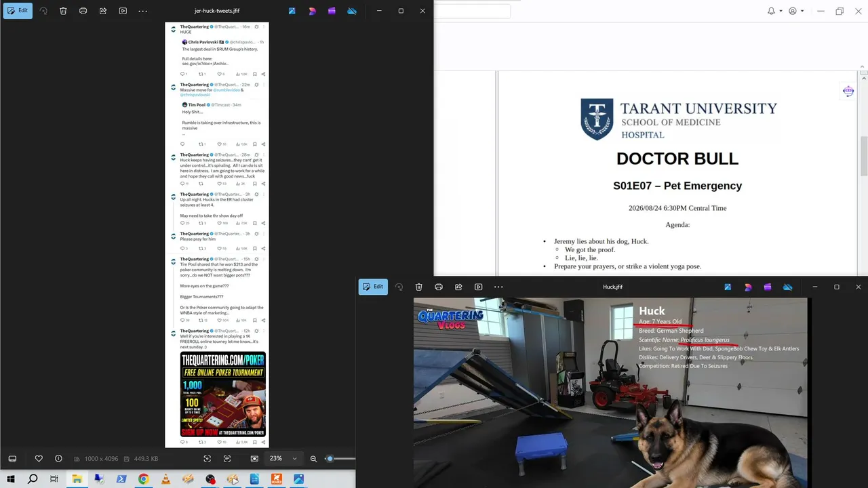Click the scan text icon in Photos footer

(227, 459)
